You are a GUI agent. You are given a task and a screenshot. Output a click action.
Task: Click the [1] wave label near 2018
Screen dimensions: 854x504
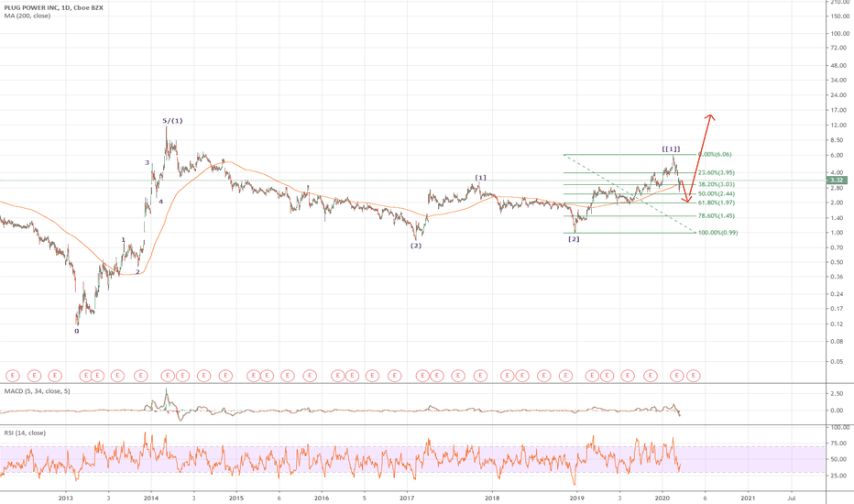[480, 178]
